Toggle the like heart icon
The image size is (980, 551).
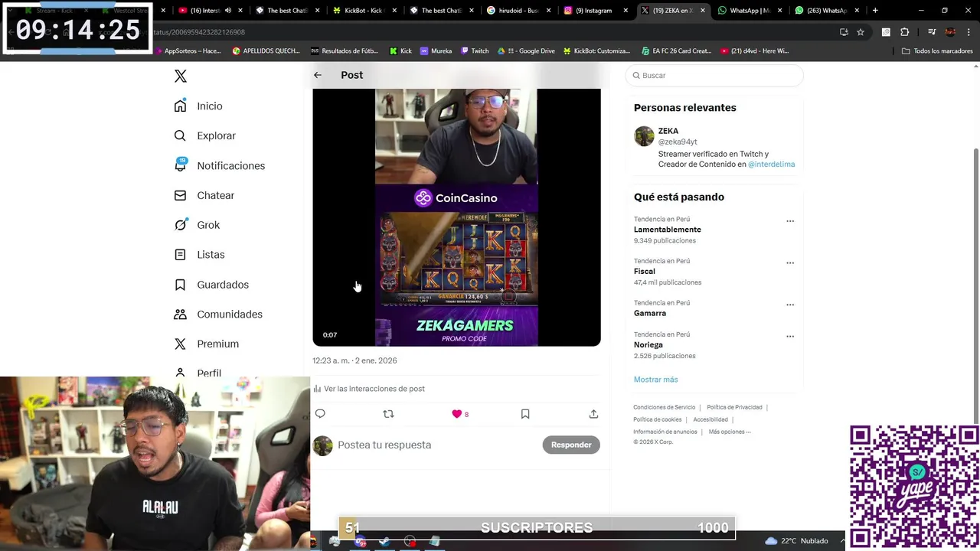click(457, 414)
